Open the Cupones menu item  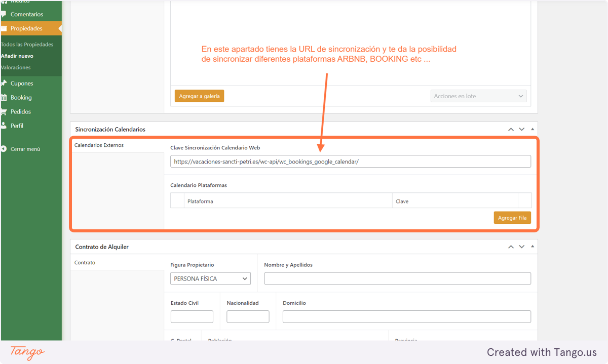click(x=22, y=84)
